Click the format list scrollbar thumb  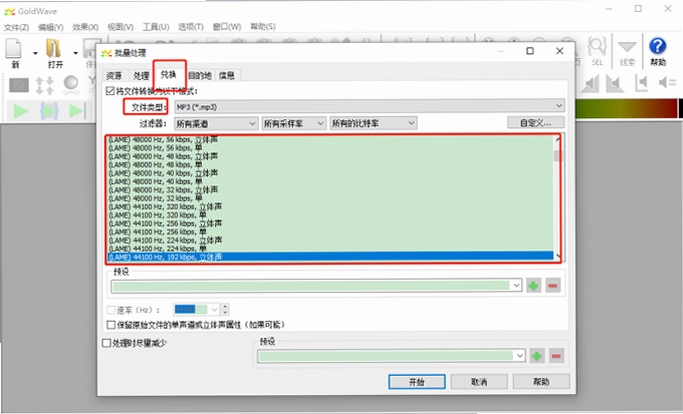(x=558, y=156)
